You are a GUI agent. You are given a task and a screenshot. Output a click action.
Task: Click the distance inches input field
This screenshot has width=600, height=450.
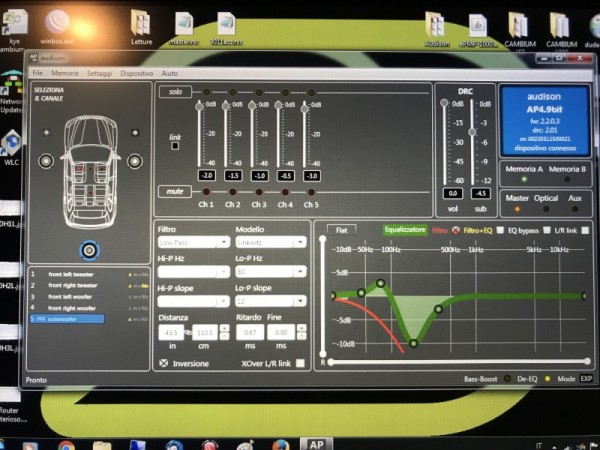coord(171,332)
